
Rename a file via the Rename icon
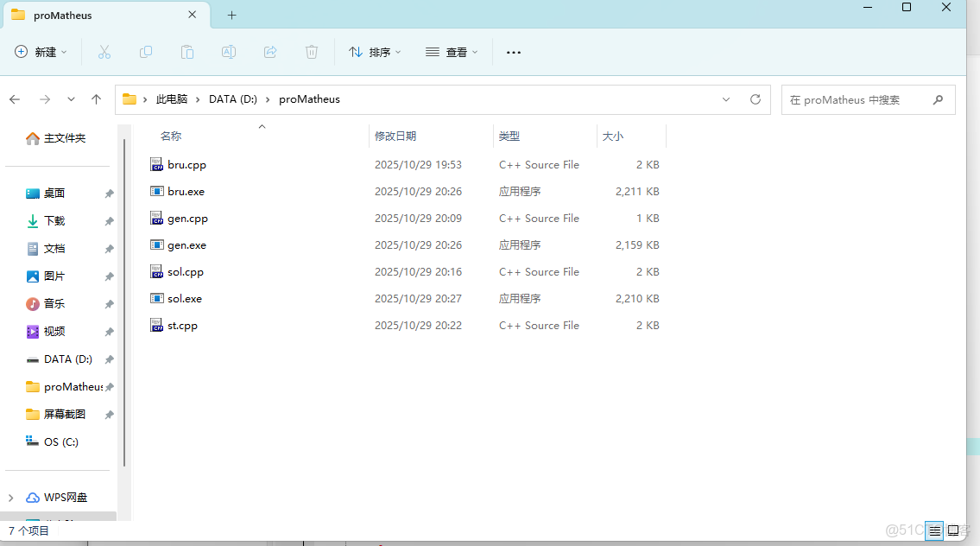click(x=229, y=52)
